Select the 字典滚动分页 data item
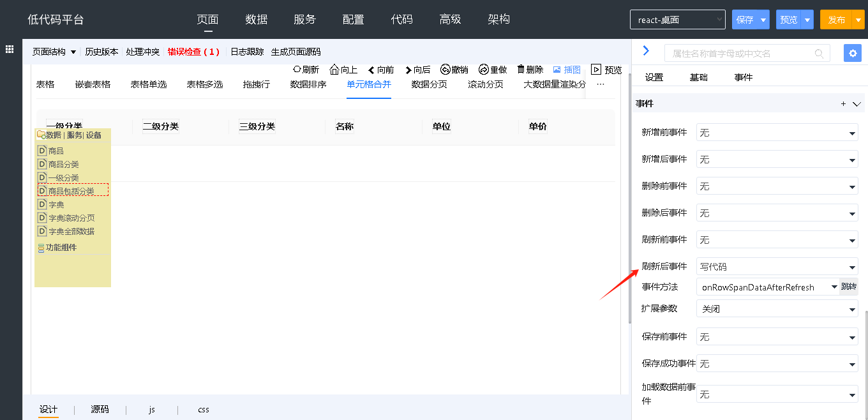The image size is (868, 420). (x=66, y=218)
